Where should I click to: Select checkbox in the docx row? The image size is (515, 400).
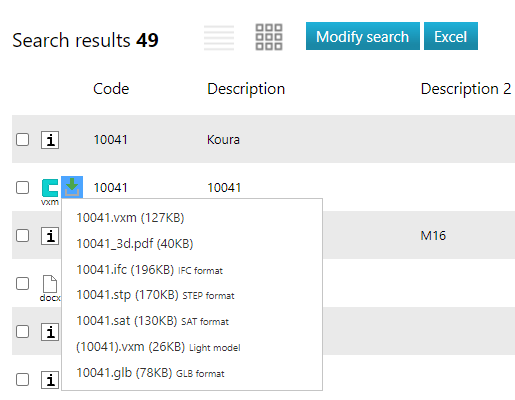tap(22, 284)
